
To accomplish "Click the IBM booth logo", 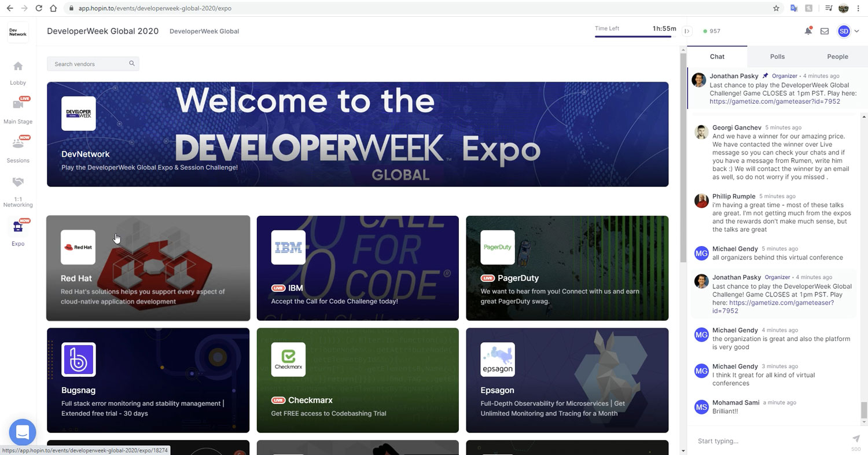I will click(x=288, y=247).
